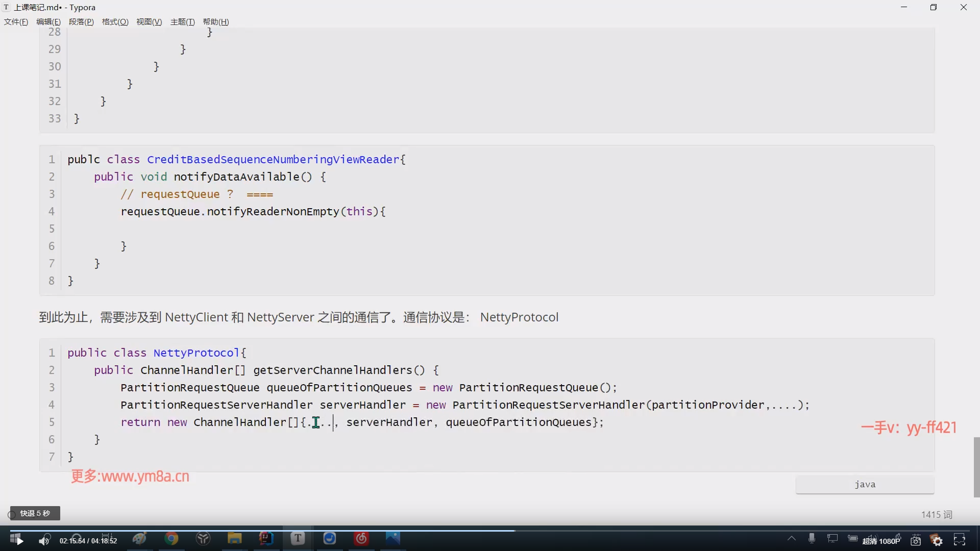Open video player settings gear
Image resolution: width=980 pixels, height=551 pixels.
[937, 541]
